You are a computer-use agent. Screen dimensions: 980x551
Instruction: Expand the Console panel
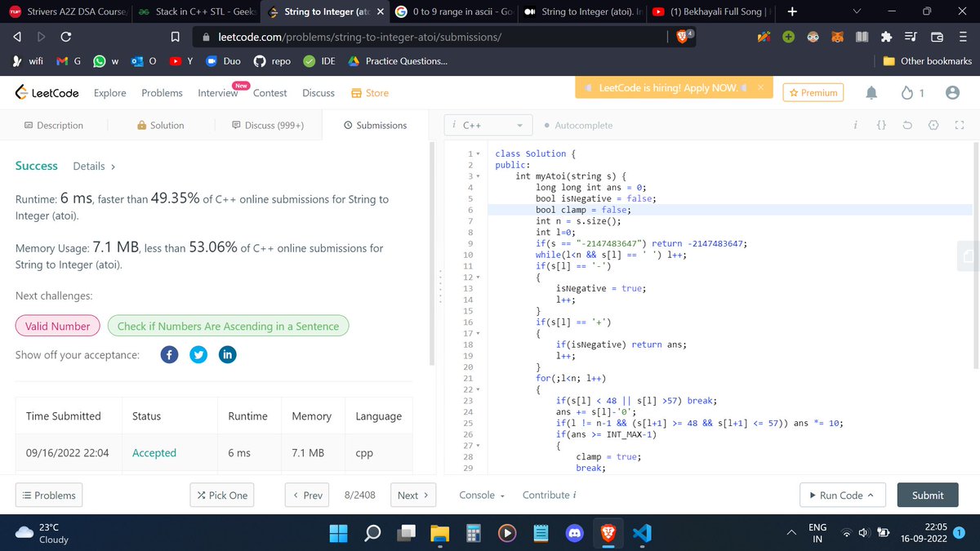click(x=482, y=495)
